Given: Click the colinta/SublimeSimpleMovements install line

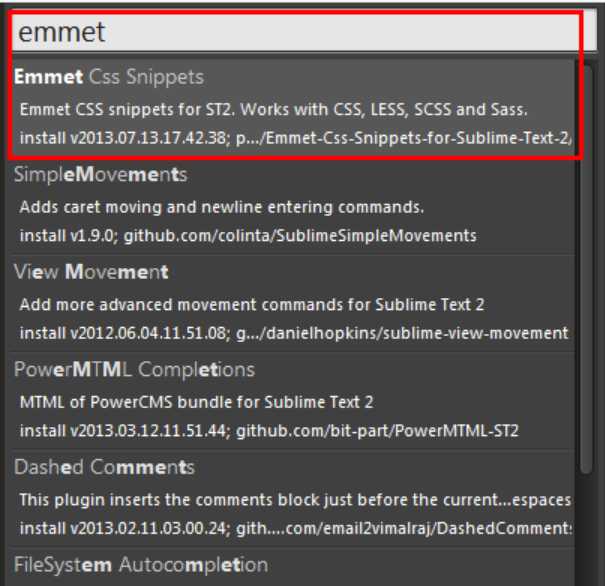Looking at the screenshot, I should coord(248,236).
